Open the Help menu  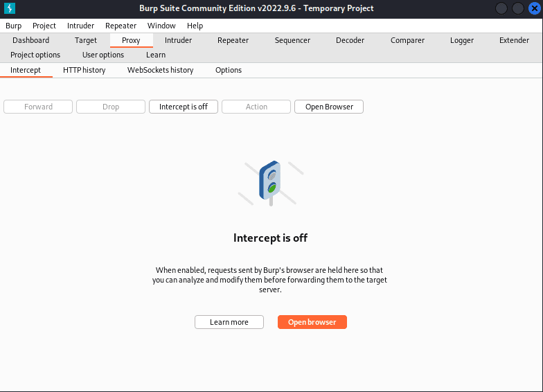pyautogui.click(x=195, y=26)
